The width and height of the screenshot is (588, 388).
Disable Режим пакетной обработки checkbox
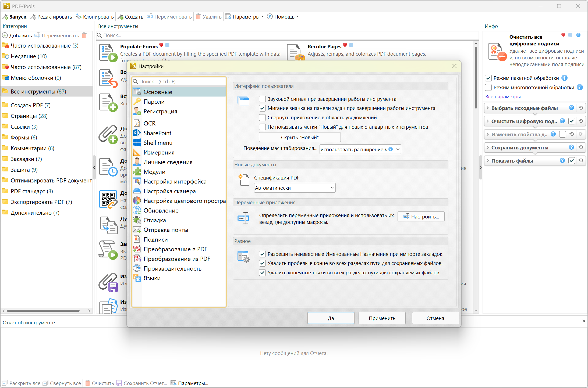click(x=488, y=78)
